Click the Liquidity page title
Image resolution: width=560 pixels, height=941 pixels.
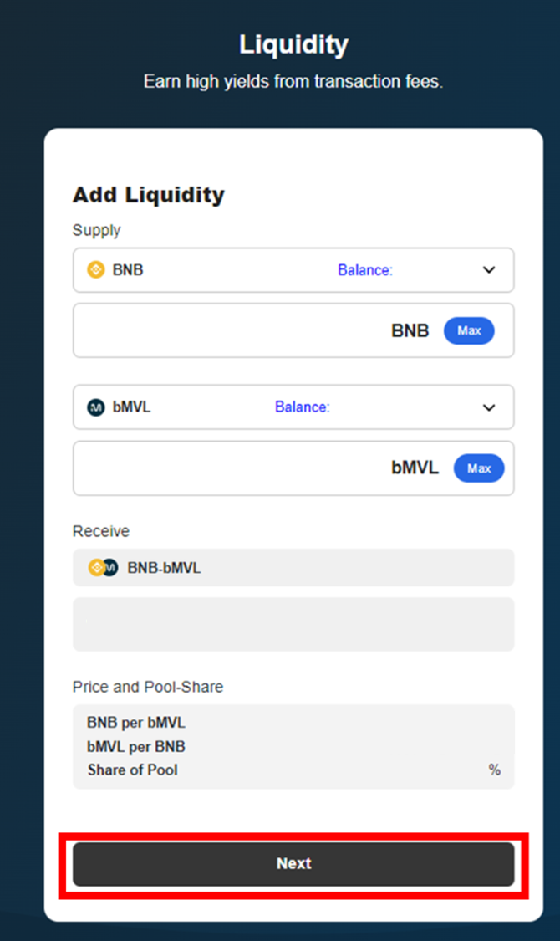click(x=293, y=45)
